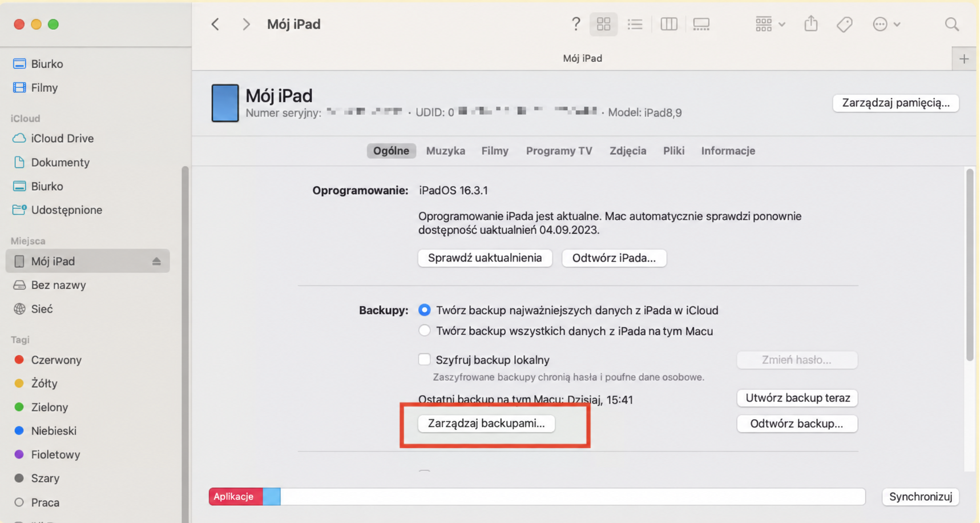Switch to list view

point(635,24)
